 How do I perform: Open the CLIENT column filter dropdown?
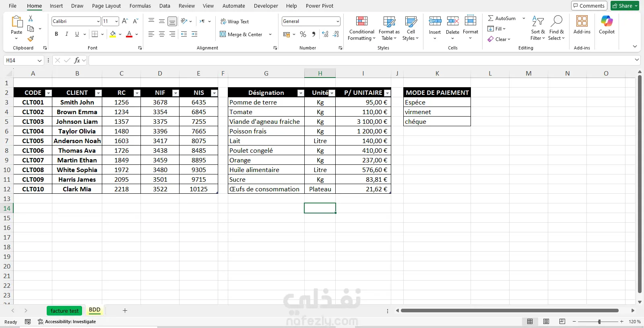(98, 93)
